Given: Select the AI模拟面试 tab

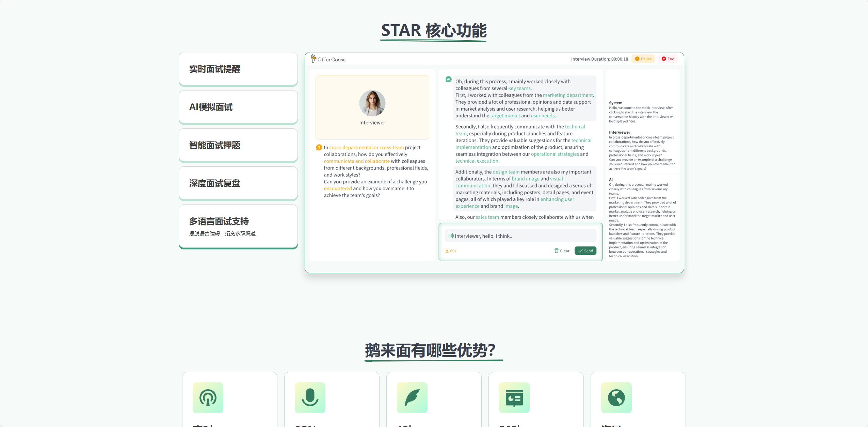Looking at the screenshot, I should [238, 107].
